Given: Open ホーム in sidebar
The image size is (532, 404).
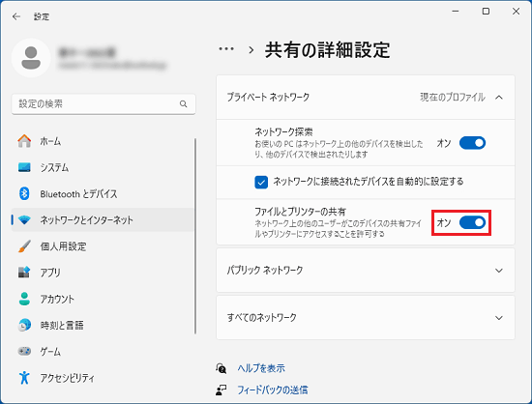Looking at the screenshot, I should tap(103, 141).
